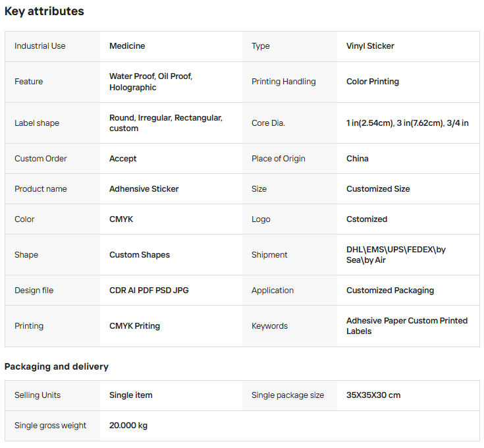Select the 35X35X30 cm package size
484x448 pixels.
click(x=373, y=395)
